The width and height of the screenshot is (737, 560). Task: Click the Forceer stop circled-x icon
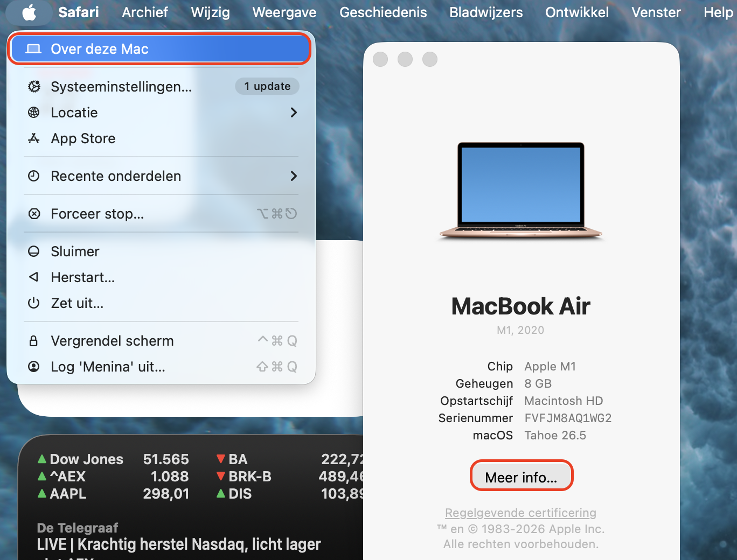(34, 214)
